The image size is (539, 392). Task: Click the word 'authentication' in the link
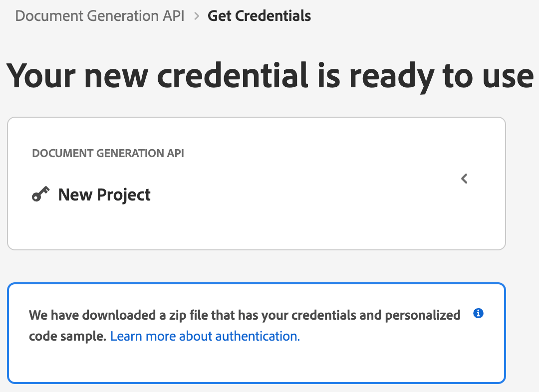tap(258, 336)
